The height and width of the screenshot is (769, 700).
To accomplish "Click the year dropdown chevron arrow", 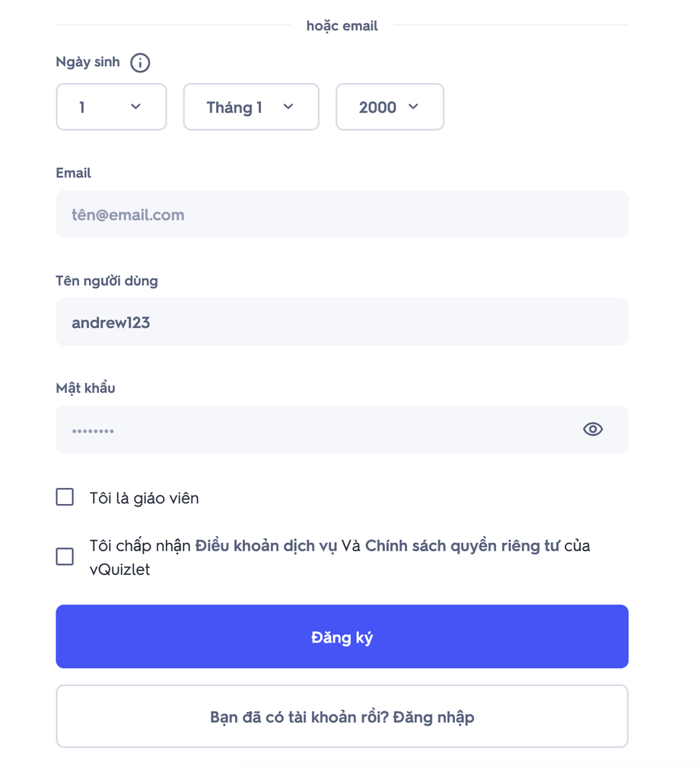I will coord(413,107).
